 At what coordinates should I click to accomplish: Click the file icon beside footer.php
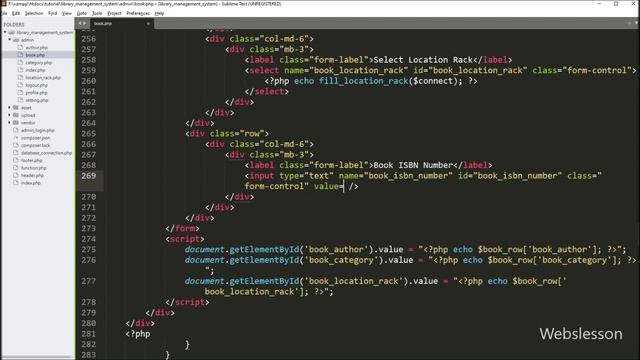[16, 160]
